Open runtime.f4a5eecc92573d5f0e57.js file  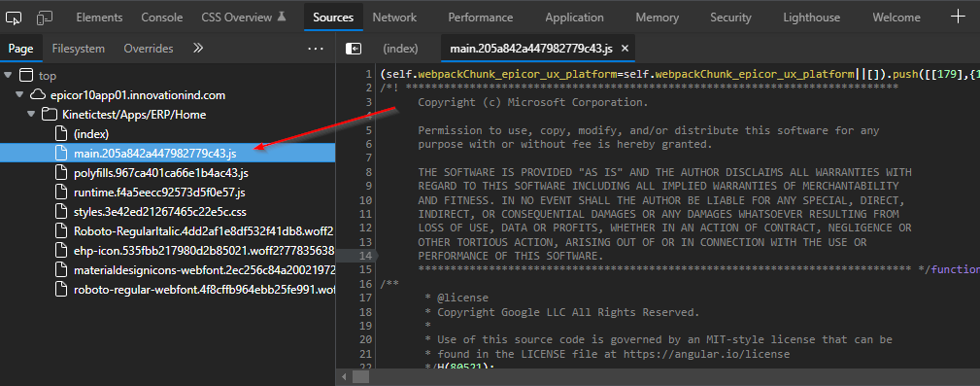(x=160, y=193)
